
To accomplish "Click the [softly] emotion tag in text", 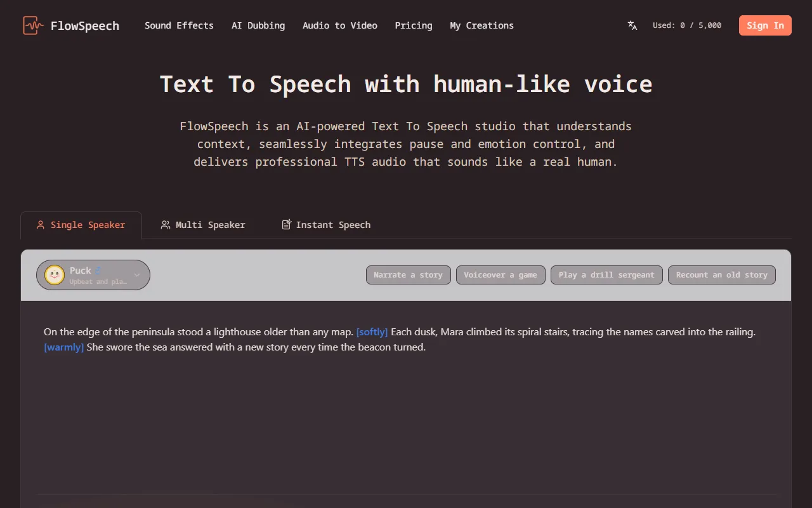I will (372, 332).
